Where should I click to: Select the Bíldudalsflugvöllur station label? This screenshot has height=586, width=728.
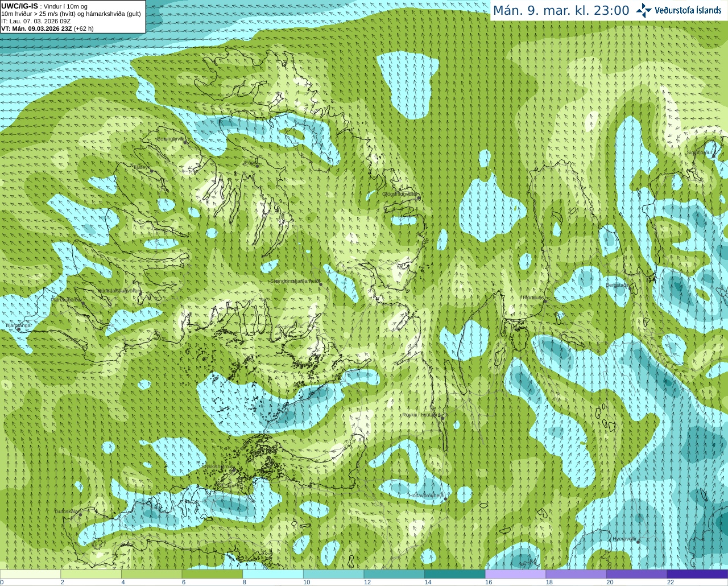(x=118, y=291)
